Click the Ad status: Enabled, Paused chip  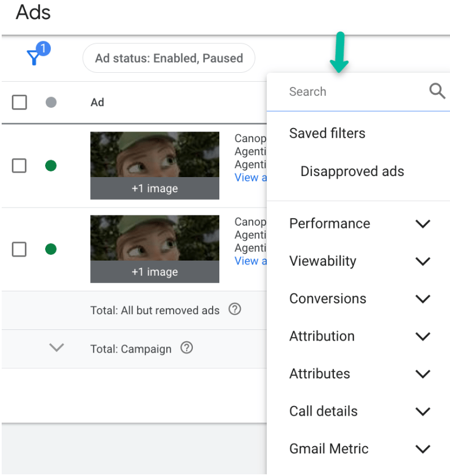point(169,58)
